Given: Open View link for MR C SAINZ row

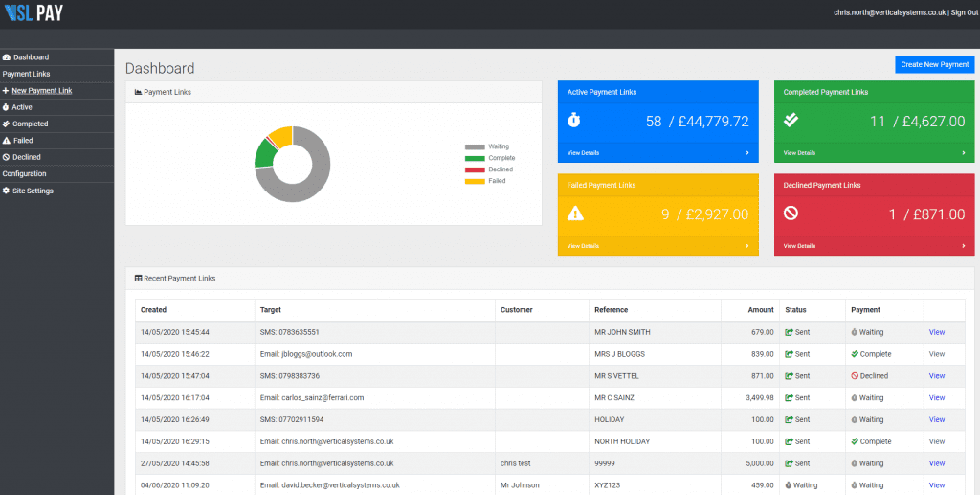Looking at the screenshot, I should coord(936,397).
